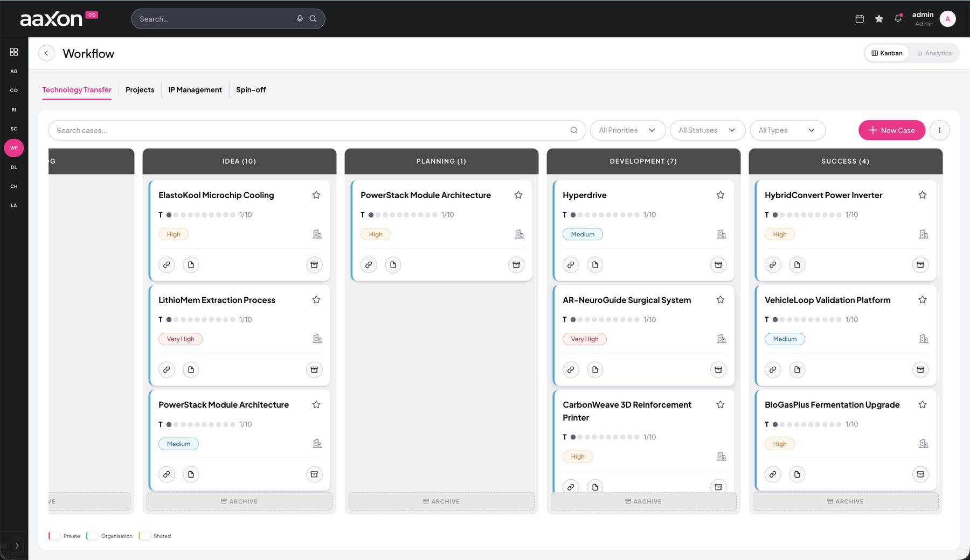Open document icon on LithioMem Extraction card
970x560 pixels.
coord(191,370)
